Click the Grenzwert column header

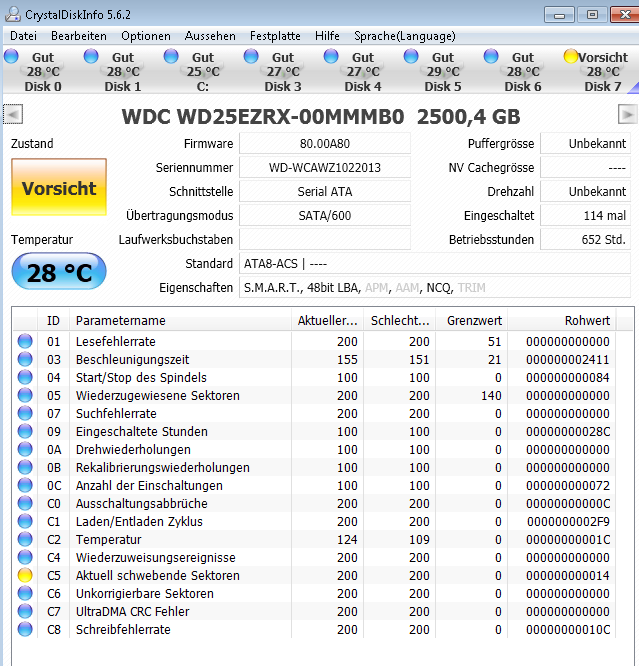point(472,321)
